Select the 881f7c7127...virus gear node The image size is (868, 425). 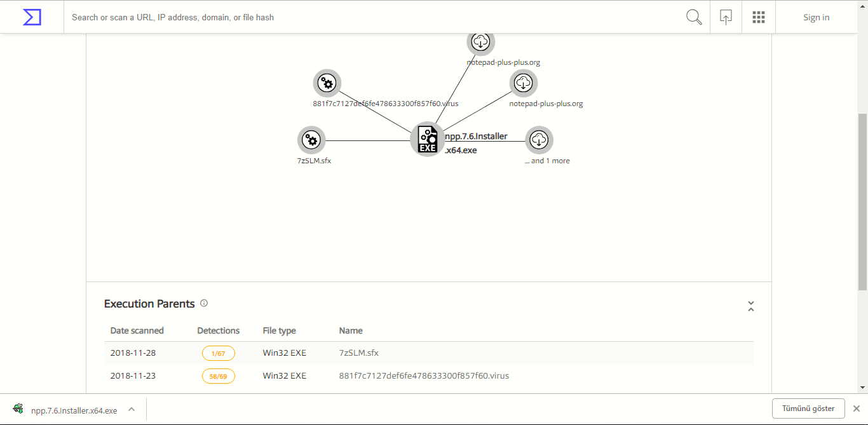pyautogui.click(x=327, y=83)
